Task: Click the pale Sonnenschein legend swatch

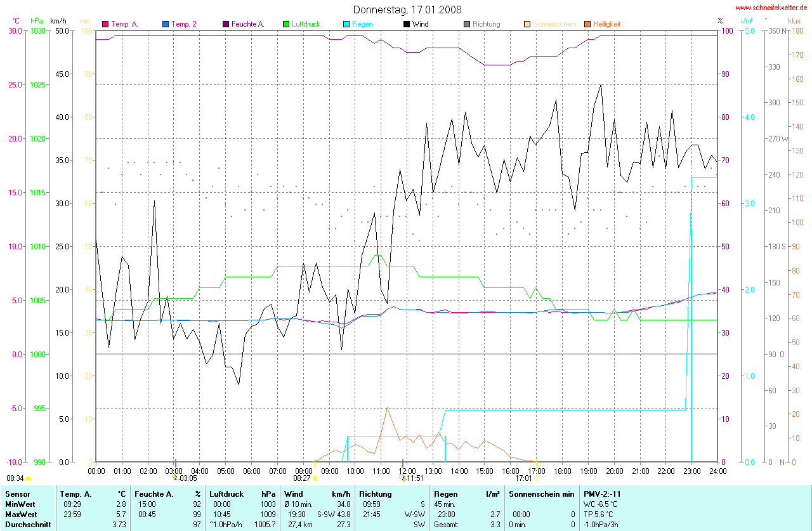Action: click(x=527, y=24)
